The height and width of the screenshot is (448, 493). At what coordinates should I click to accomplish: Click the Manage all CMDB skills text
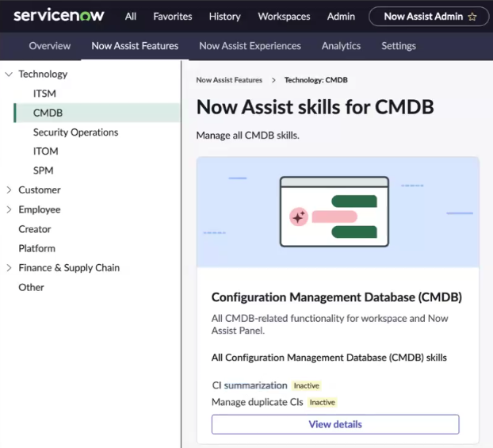pos(248,136)
